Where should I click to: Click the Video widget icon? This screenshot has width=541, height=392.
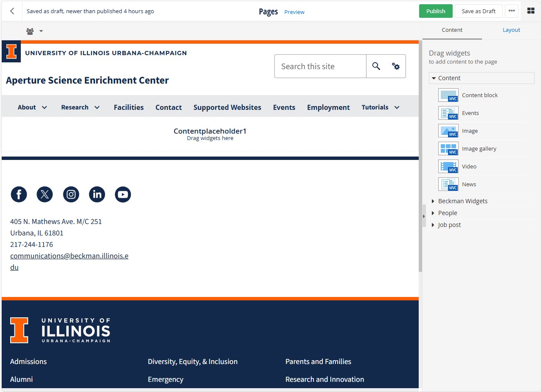pos(448,166)
